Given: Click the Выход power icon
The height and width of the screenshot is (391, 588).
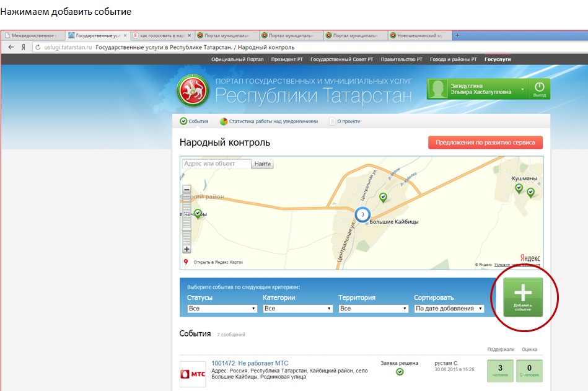Looking at the screenshot, I should pyautogui.click(x=539, y=89).
